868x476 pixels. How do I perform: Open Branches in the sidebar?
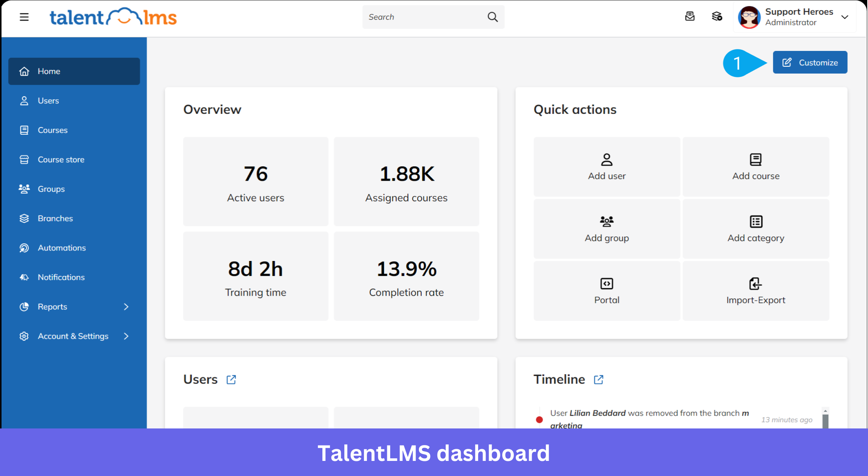pyautogui.click(x=74, y=218)
